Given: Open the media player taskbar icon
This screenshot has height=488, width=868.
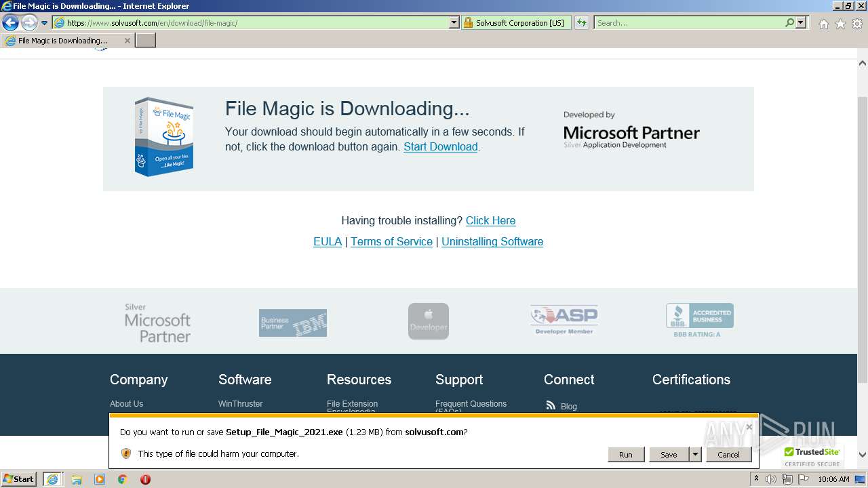Looking at the screenshot, I should pyautogui.click(x=100, y=479).
